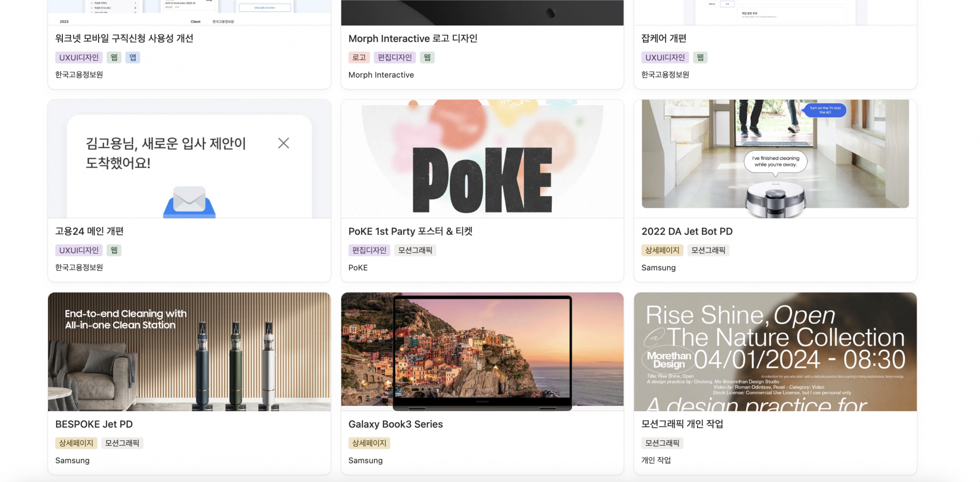Click the 상세페이지 tag on the BESPOKE Jet card
This screenshot has height=482, width=980.
(x=76, y=443)
